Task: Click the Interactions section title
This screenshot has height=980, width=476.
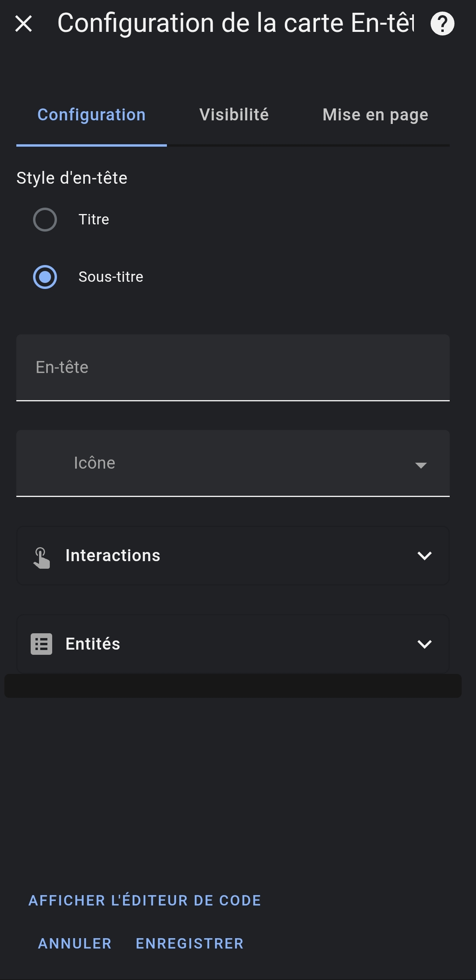Action: 113,556
